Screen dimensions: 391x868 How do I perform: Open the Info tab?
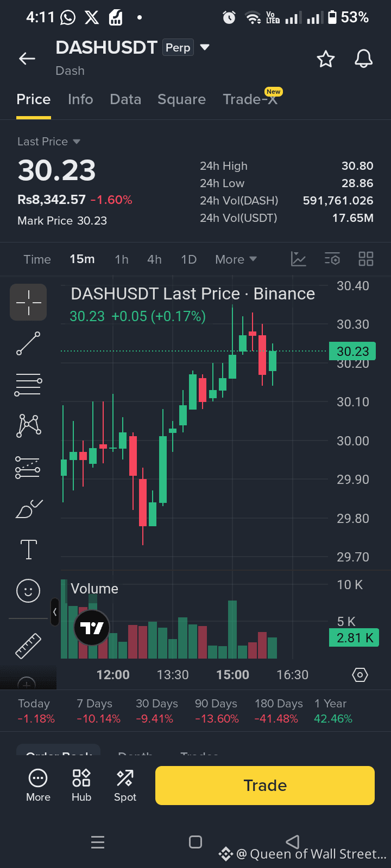pos(80,99)
